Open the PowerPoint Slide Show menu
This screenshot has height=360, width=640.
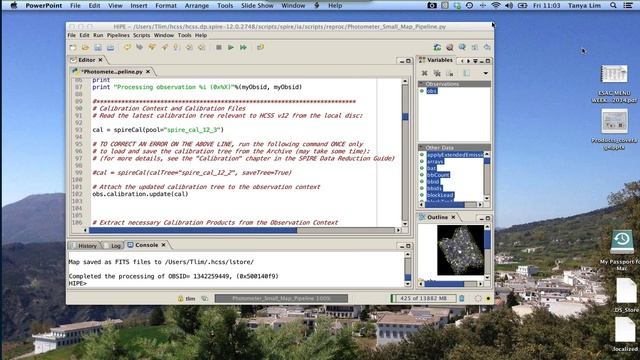pyautogui.click(x=257, y=6)
